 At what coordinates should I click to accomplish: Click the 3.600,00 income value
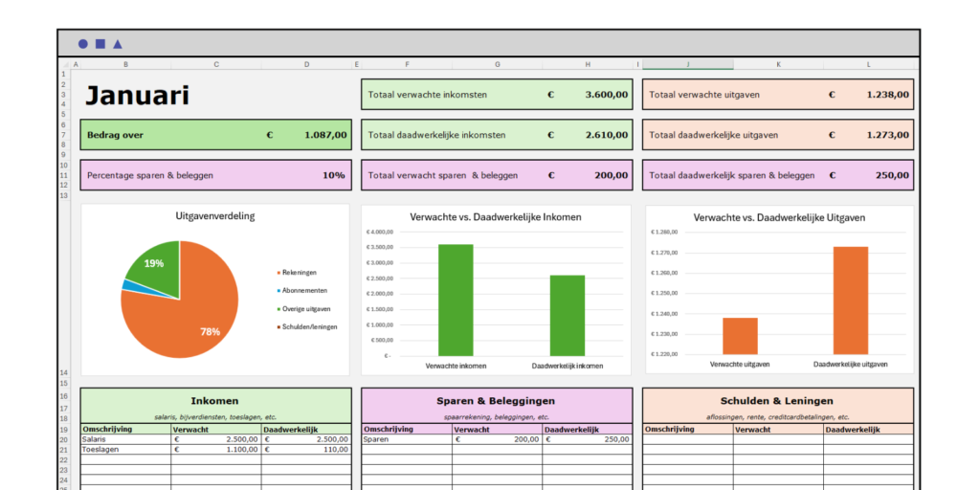(x=607, y=95)
